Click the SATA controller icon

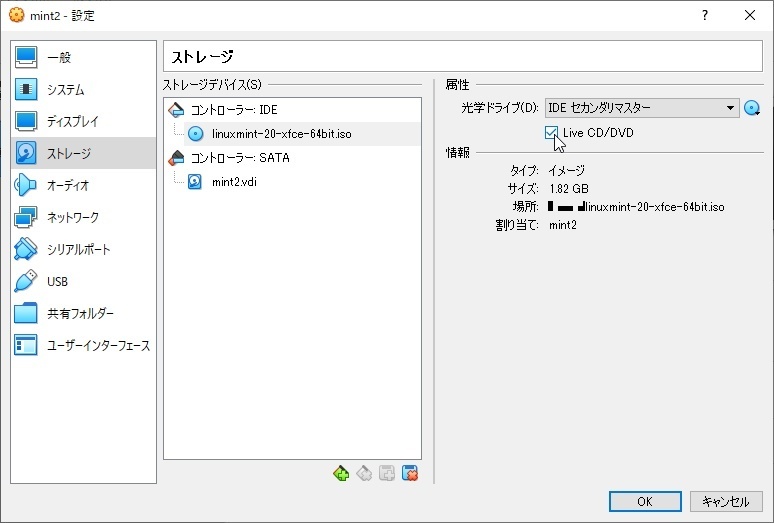(176, 158)
